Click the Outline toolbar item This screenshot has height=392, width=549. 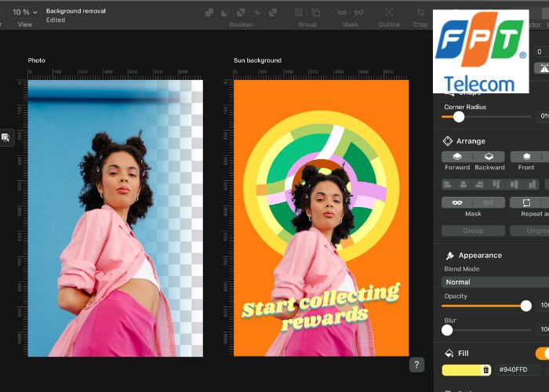389,13
